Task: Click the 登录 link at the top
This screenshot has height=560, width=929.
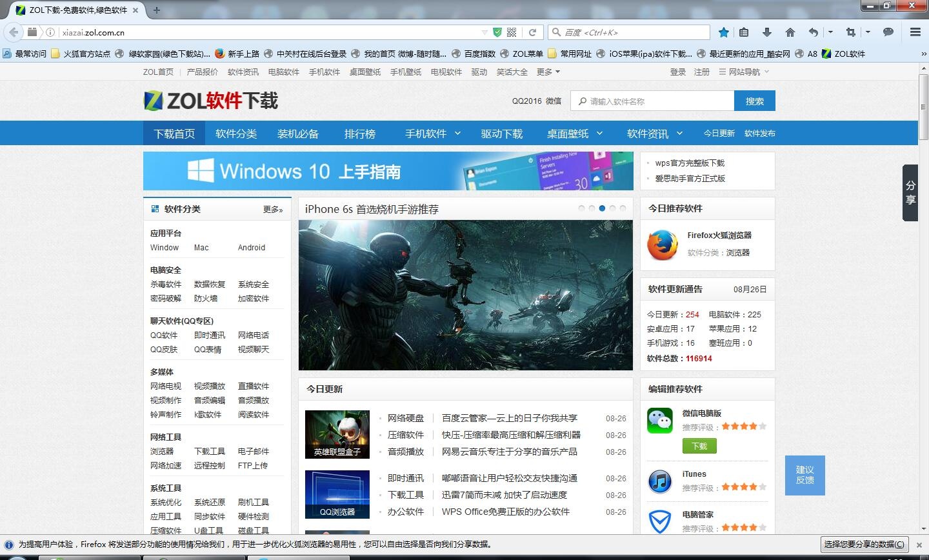Action: (x=678, y=72)
